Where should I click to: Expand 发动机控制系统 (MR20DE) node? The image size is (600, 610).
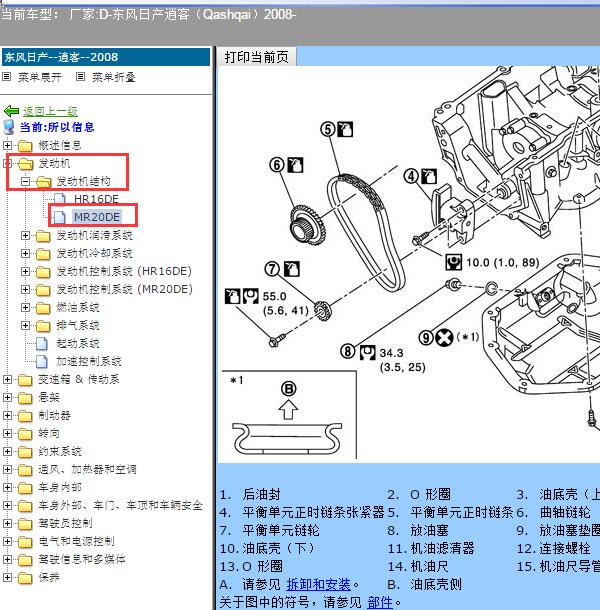[25, 289]
